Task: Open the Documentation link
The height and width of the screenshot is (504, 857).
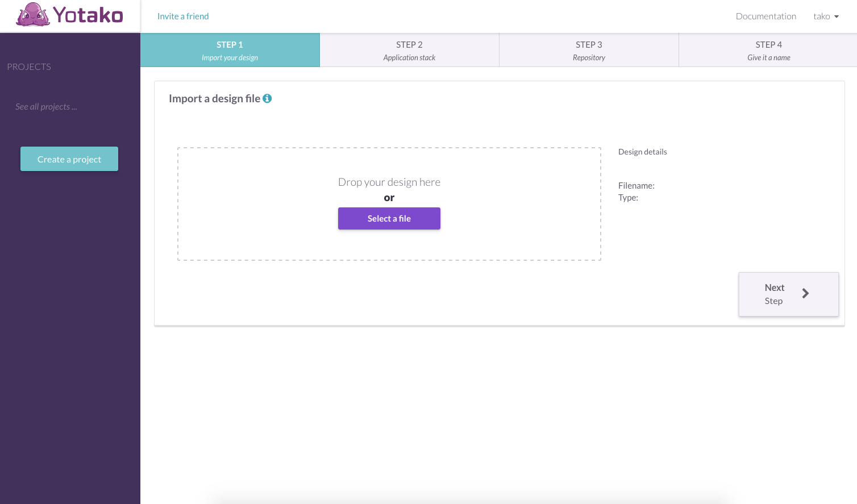Action: (x=766, y=16)
